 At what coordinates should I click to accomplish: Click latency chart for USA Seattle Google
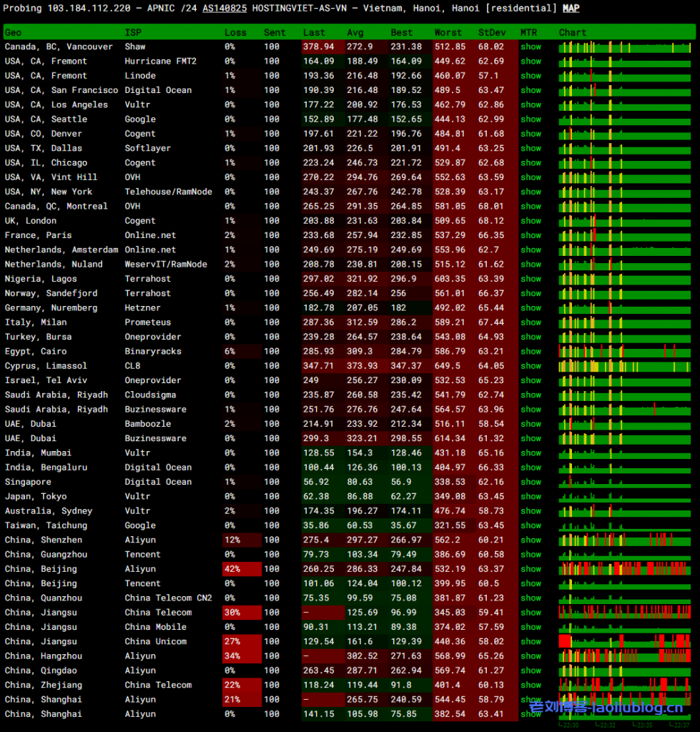625,119
